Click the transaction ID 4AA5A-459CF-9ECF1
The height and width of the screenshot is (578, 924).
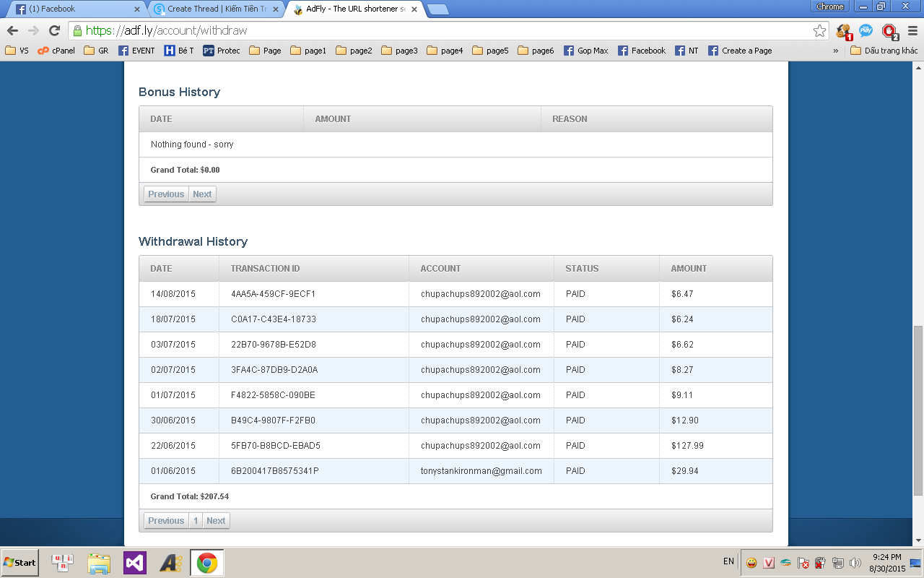click(273, 294)
